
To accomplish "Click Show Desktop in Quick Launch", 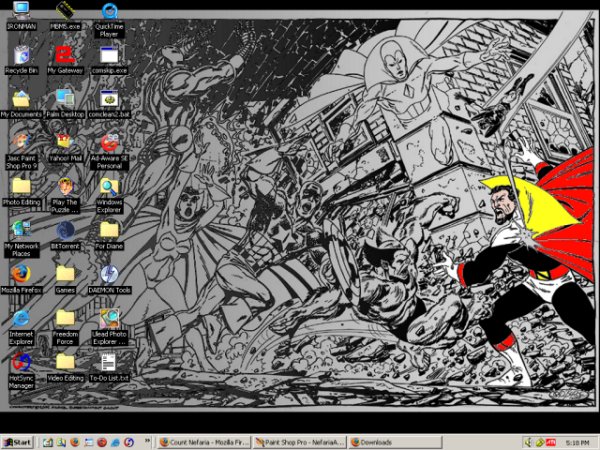I will [48, 442].
